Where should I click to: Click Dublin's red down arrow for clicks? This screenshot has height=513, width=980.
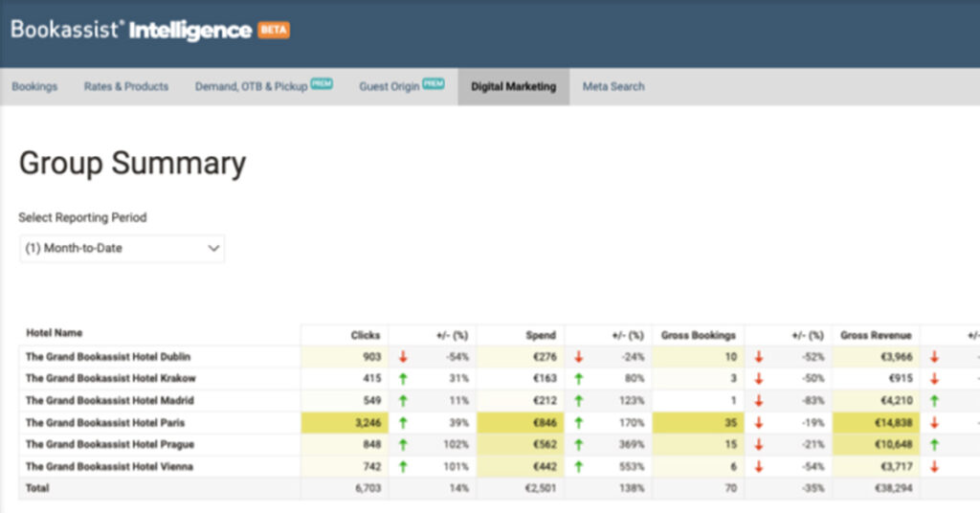pos(403,357)
